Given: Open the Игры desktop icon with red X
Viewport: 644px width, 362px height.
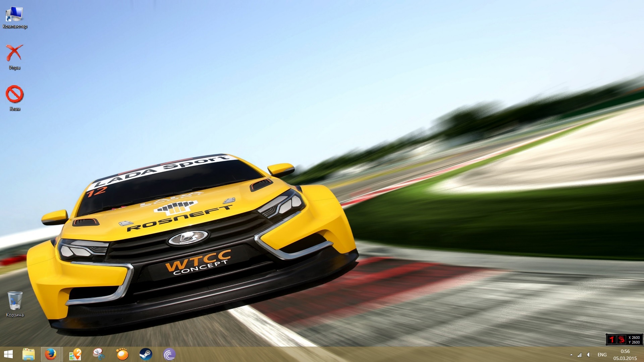Looking at the screenshot, I should pyautogui.click(x=14, y=57).
